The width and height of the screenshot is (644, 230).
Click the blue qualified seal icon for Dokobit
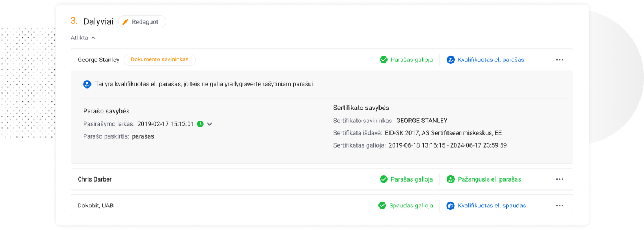(451, 205)
